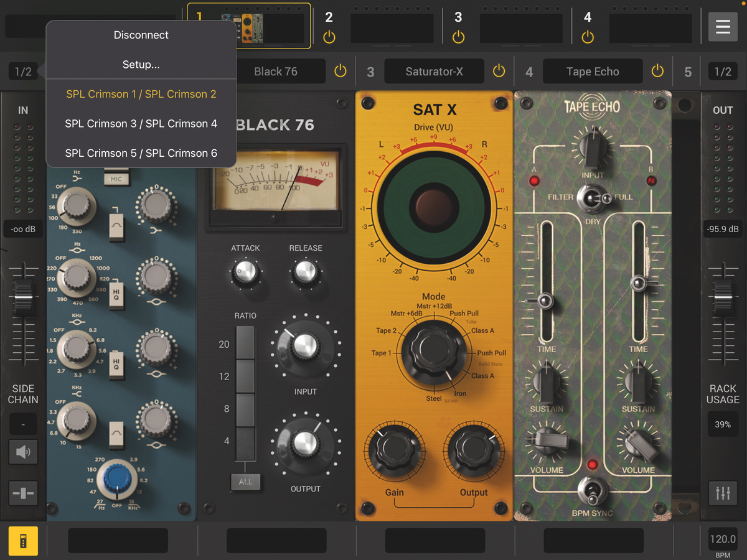Image resolution: width=747 pixels, height=560 pixels.
Task: Click the left Volume knob on Tape Echo
Action: click(x=546, y=442)
